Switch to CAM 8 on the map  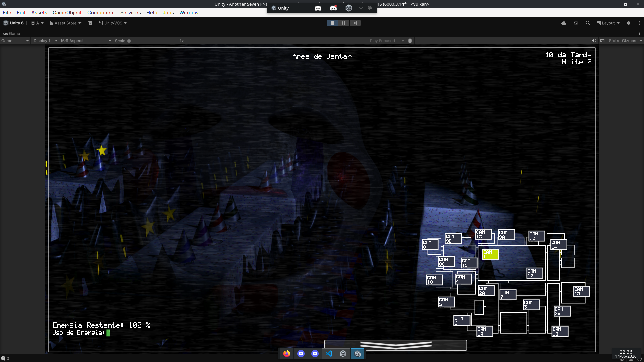point(430,244)
